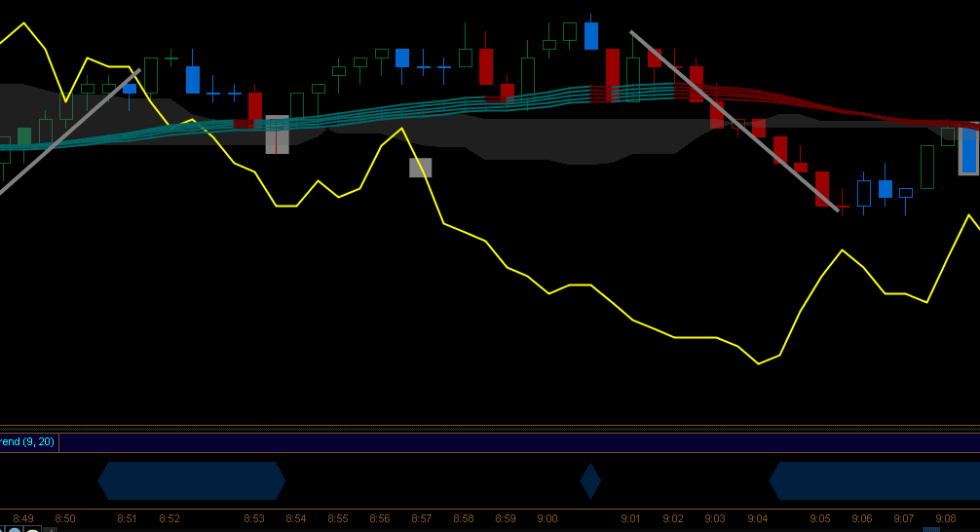Click the large blue candle at the chart's peak
This screenshot has height=532, width=980.
coord(591,36)
